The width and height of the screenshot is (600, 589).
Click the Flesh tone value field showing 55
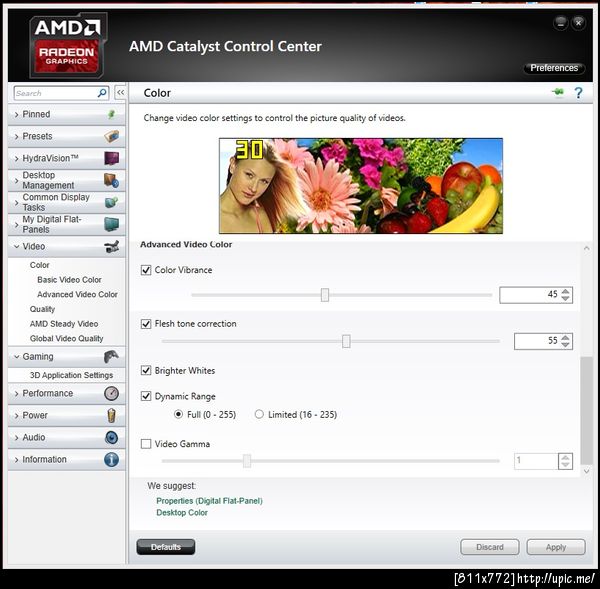pyautogui.click(x=537, y=341)
